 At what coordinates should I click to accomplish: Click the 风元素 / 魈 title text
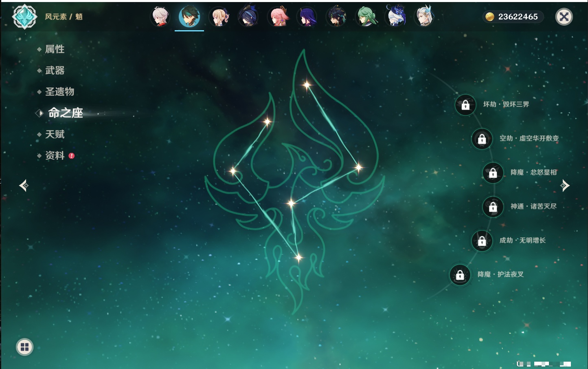(x=64, y=17)
